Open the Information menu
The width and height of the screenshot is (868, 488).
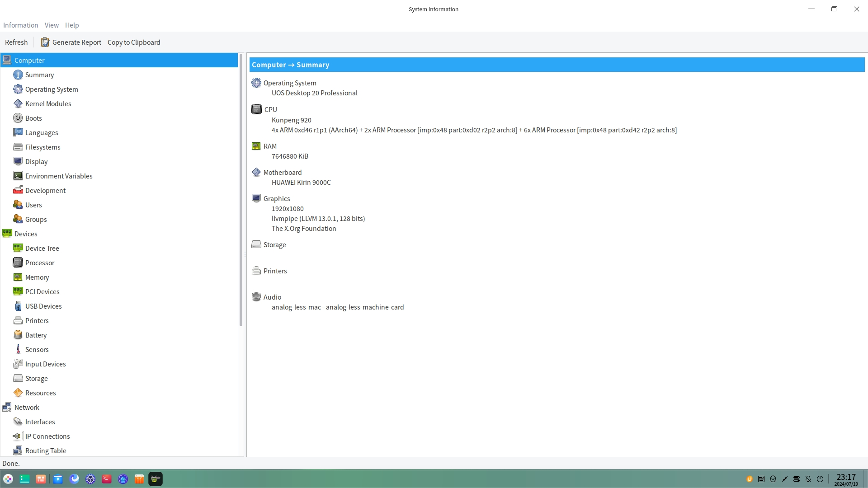[20, 25]
